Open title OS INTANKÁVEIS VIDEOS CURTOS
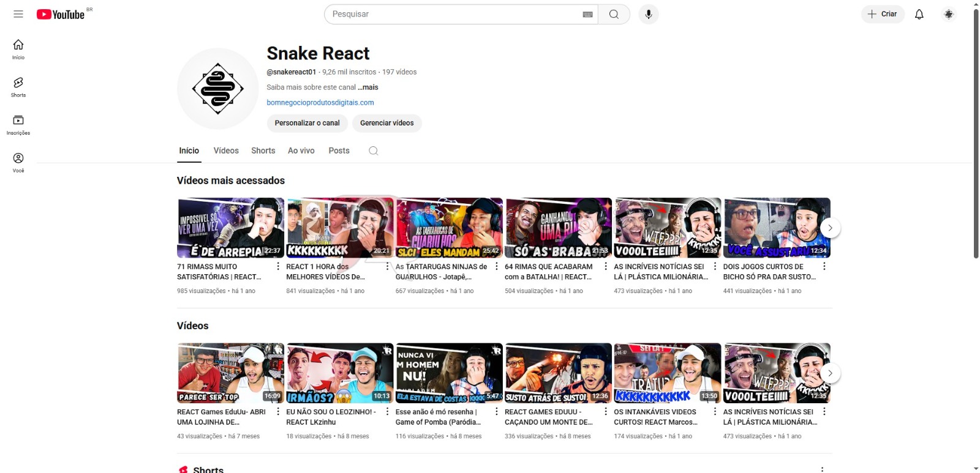Image resolution: width=980 pixels, height=473 pixels. point(655,417)
